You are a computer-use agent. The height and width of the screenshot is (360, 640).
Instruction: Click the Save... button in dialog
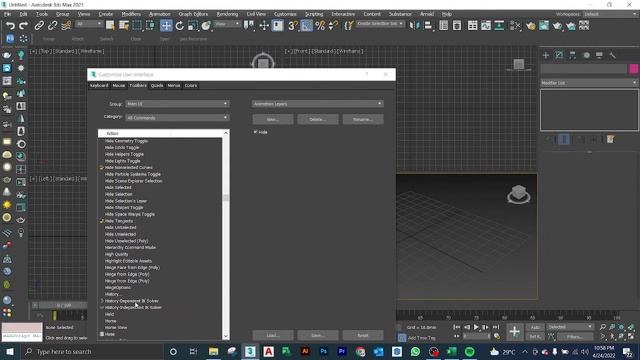pos(318,336)
